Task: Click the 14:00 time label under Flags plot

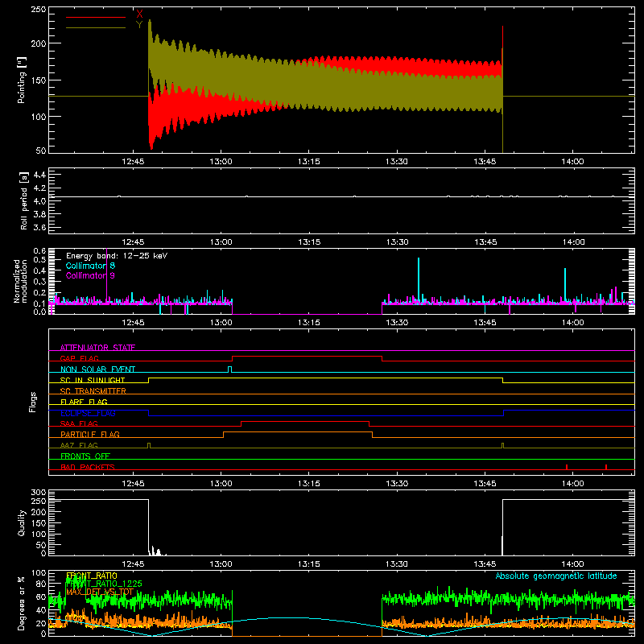Action: pyautogui.click(x=573, y=484)
